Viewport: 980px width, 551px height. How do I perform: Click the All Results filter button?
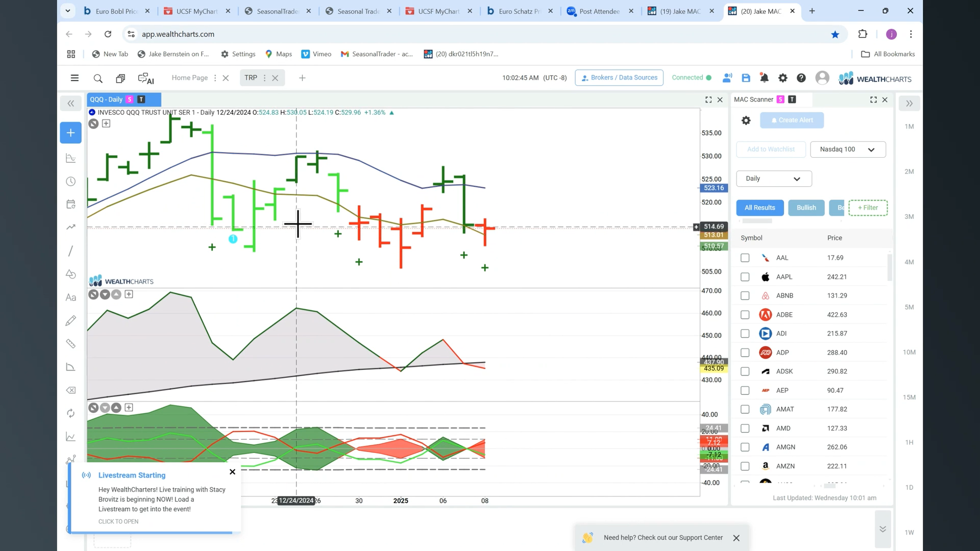[x=759, y=208]
